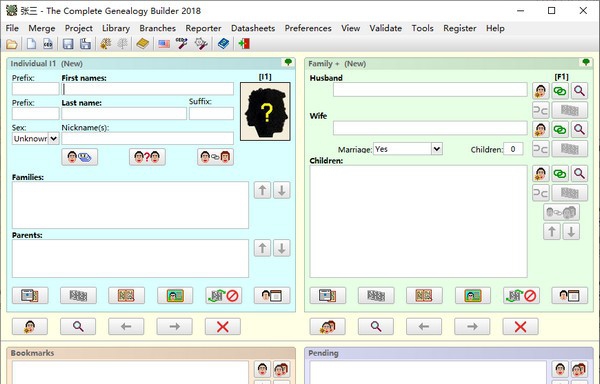Click the Husband name field
600x384 pixels.
pos(430,90)
